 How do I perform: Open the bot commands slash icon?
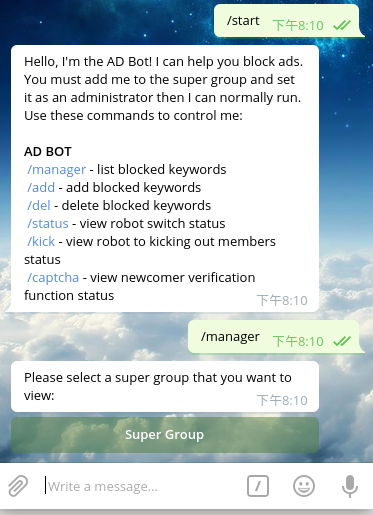[x=258, y=486]
